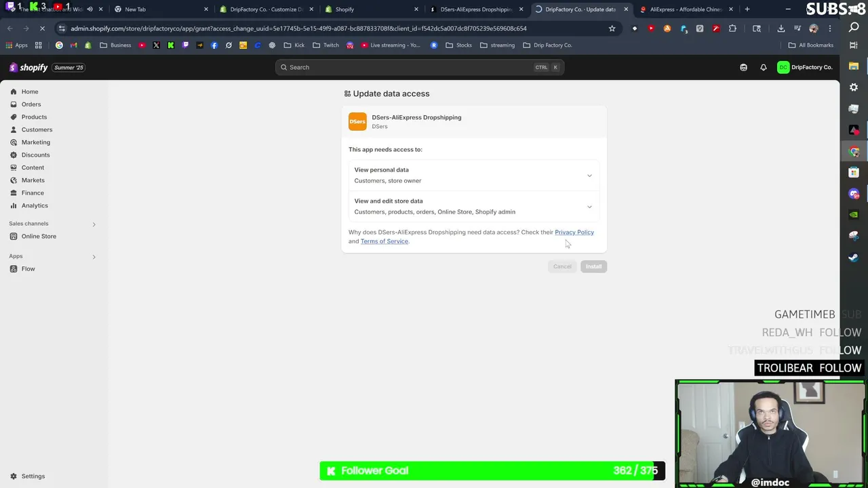Open Home in Shopify sidebar
Viewport: 868px width, 488px height.
coord(29,91)
